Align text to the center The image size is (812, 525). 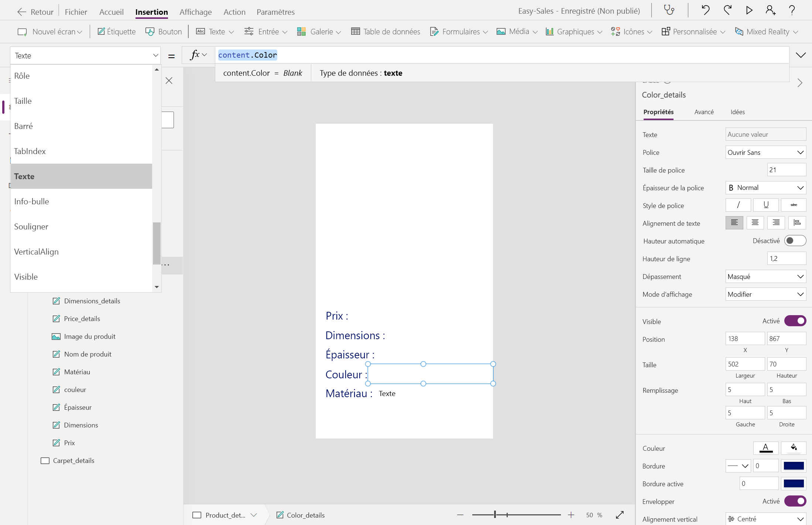point(755,223)
